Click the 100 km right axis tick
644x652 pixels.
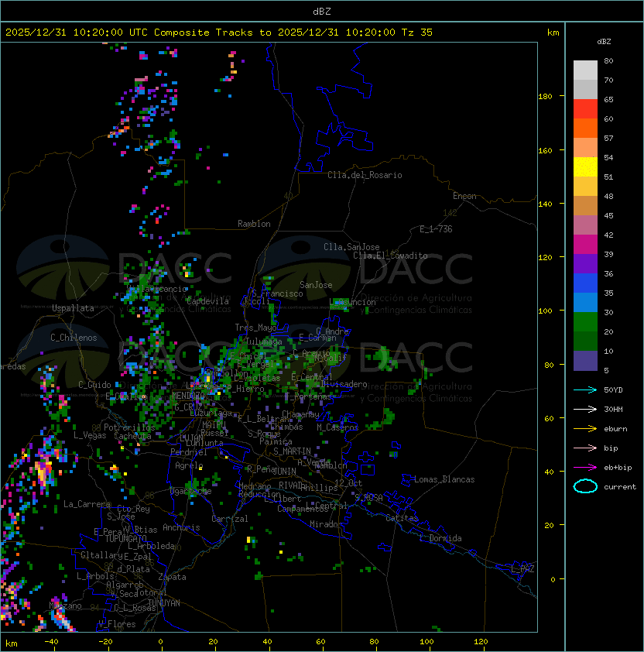(x=545, y=311)
